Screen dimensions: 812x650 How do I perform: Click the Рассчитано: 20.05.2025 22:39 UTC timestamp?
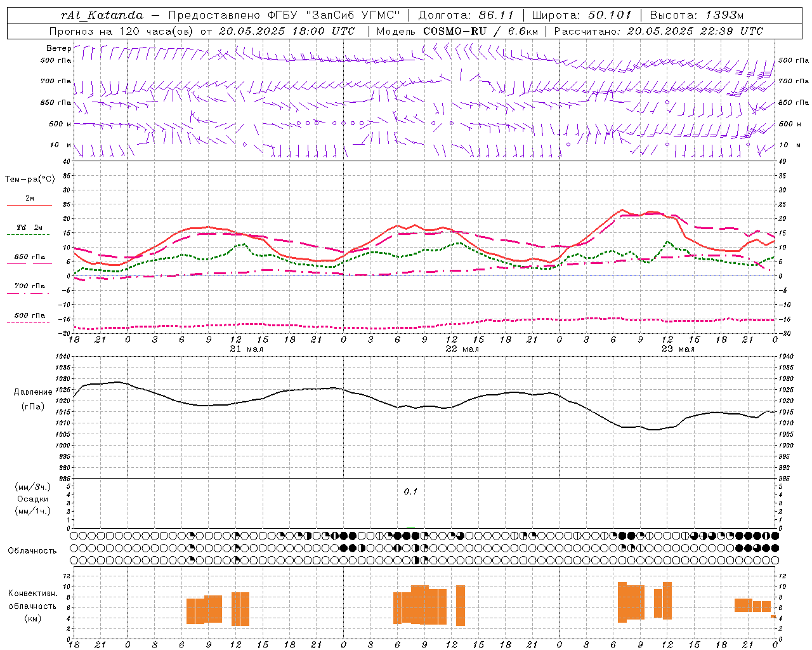click(658, 31)
